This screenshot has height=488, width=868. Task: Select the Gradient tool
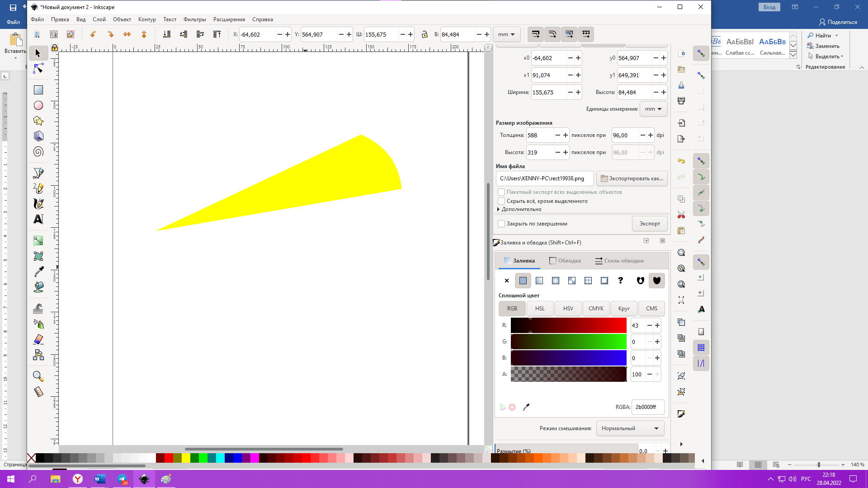[x=38, y=241]
